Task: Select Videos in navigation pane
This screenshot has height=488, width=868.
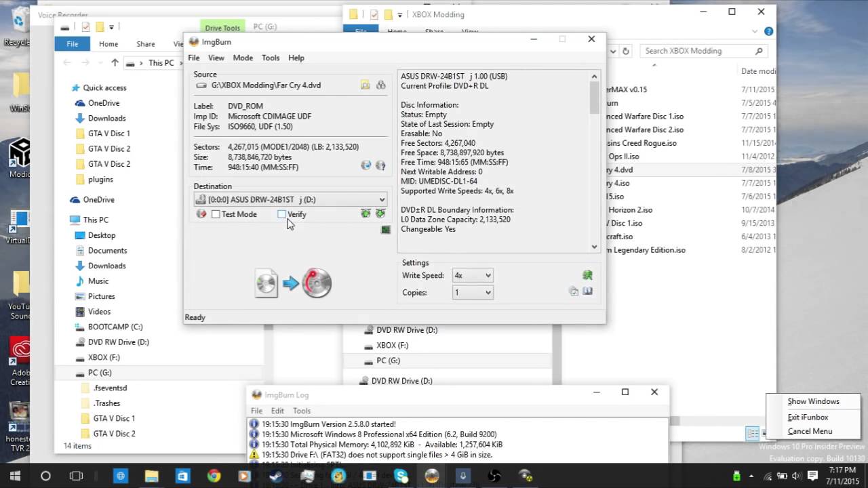Action: [x=99, y=312]
